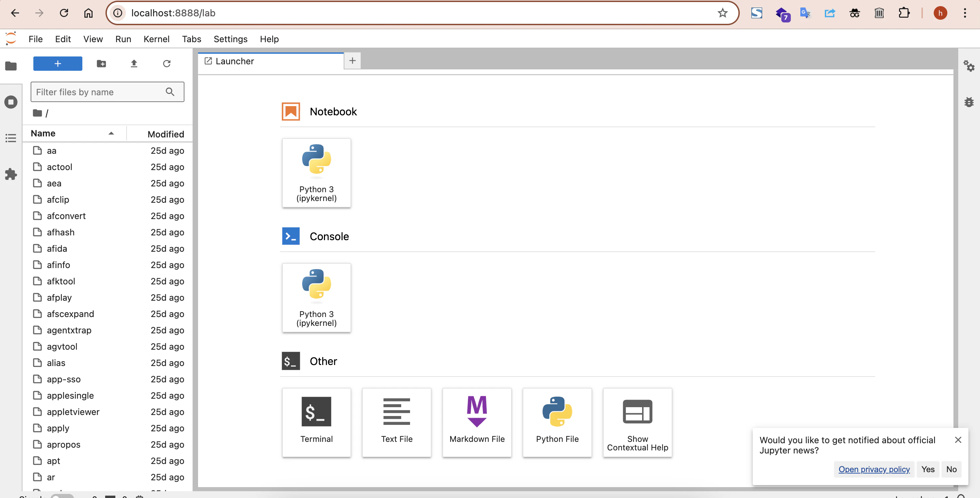The image size is (980, 498).
Task: Open the Help menu
Action: (x=269, y=39)
